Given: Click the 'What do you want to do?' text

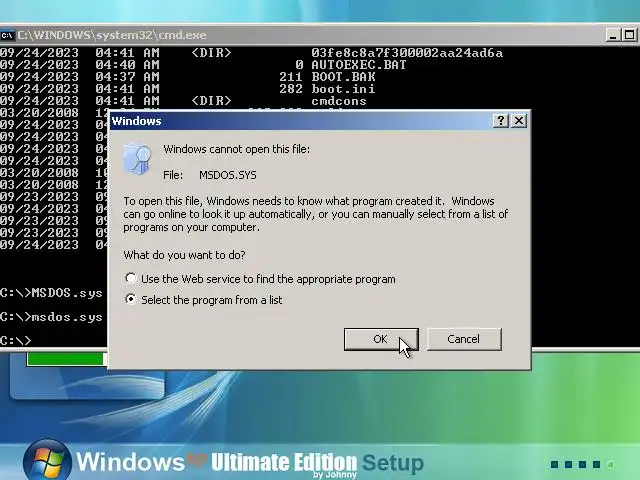Looking at the screenshot, I should [x=184, y=255].
